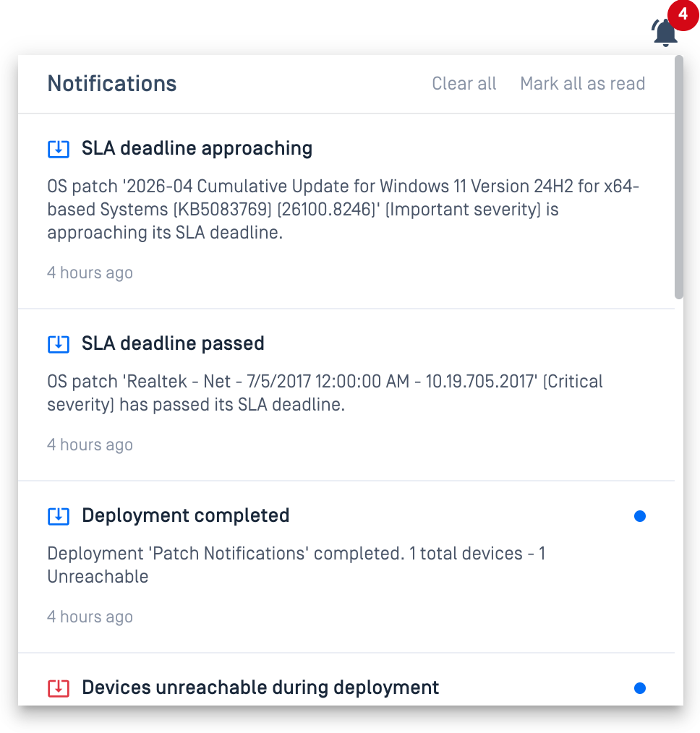
Task: Open the SLA deadline approaching notification title
Action: point(197,148)
